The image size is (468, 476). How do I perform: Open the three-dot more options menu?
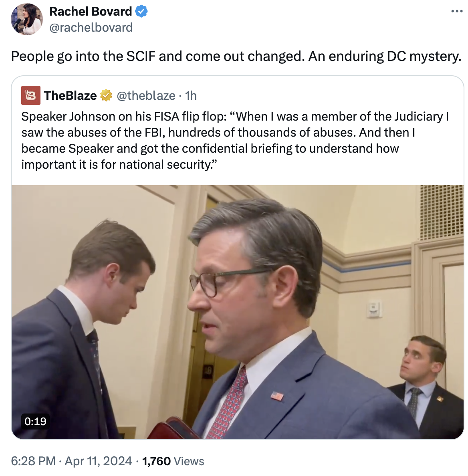pyautogui.click(x=457, y=11)
